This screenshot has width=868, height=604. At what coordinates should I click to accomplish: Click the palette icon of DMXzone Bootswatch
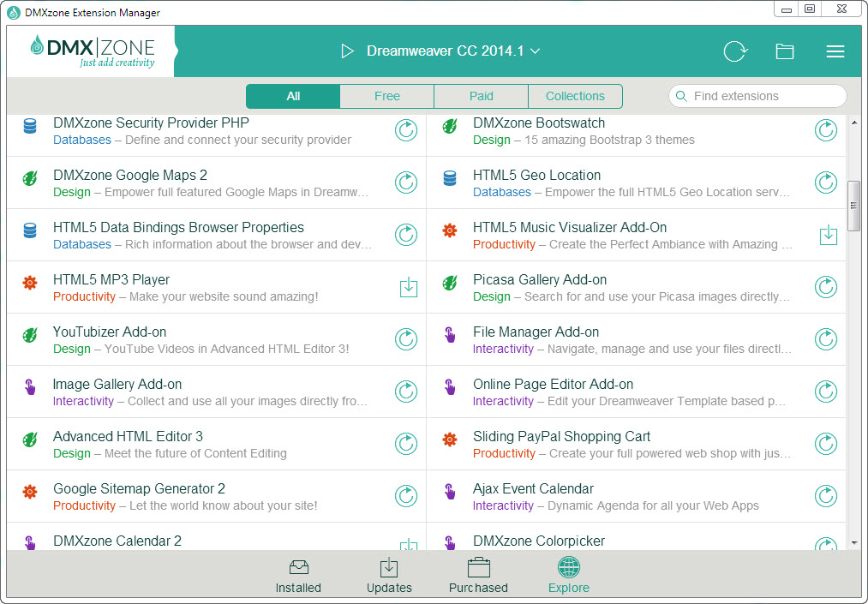tap(450, 126)
